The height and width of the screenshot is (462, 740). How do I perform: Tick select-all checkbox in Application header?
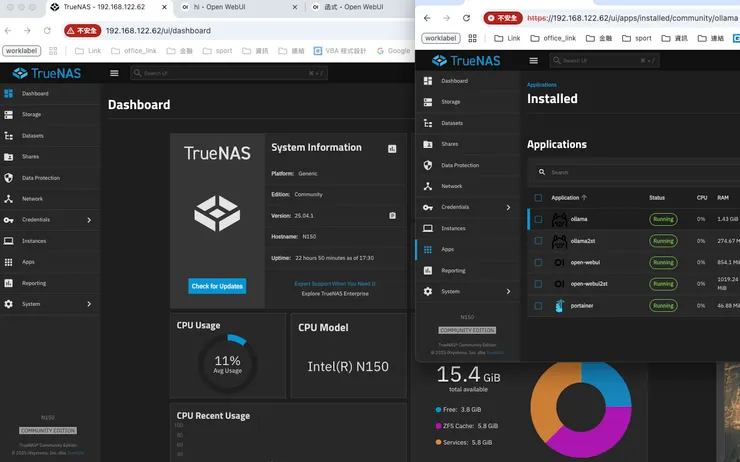pyautogui.click(x=538, y=198)
